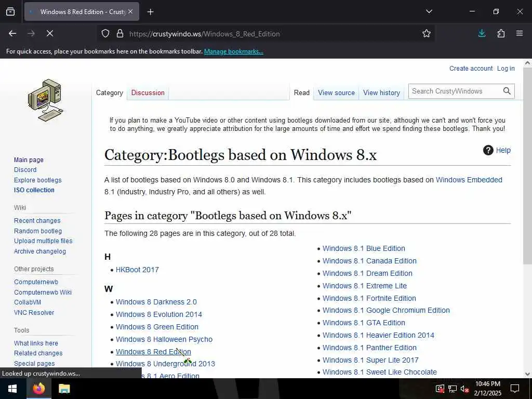Open the Create account link
Screen dimensions: 532x399
click(471, 69)
